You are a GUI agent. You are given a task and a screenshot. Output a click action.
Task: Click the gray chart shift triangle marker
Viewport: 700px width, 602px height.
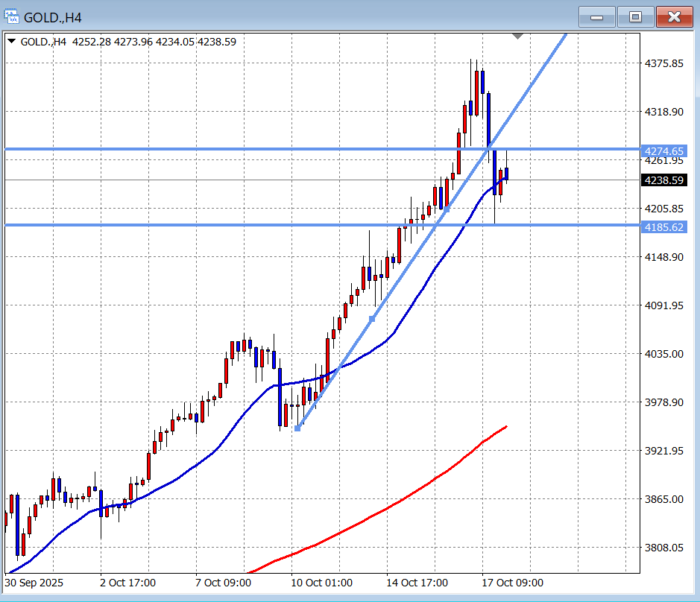(519, 36)
